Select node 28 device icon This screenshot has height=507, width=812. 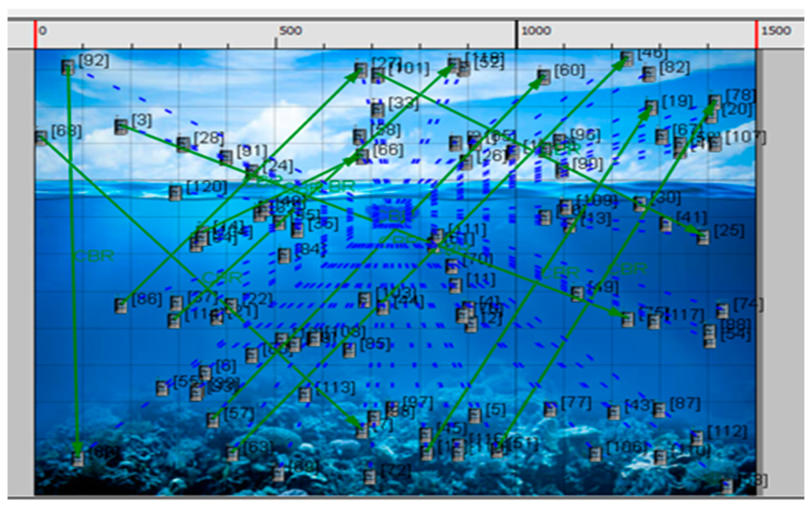[183, 144]
